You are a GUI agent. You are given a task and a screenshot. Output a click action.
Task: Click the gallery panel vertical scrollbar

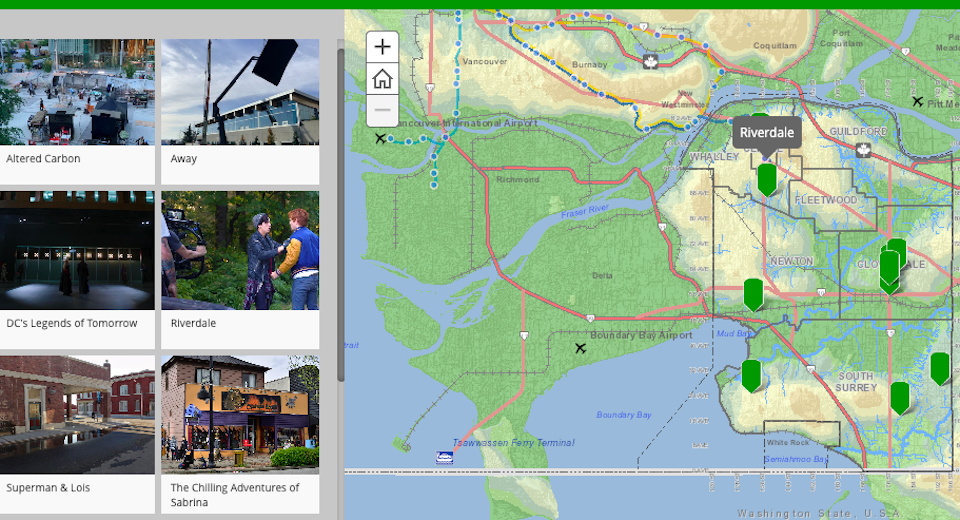point(340,214)
